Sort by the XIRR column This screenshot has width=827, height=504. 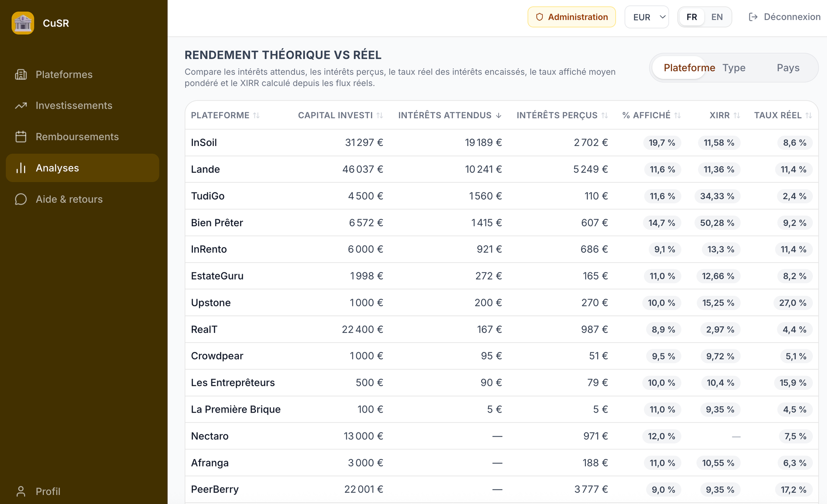coord(724,115)
